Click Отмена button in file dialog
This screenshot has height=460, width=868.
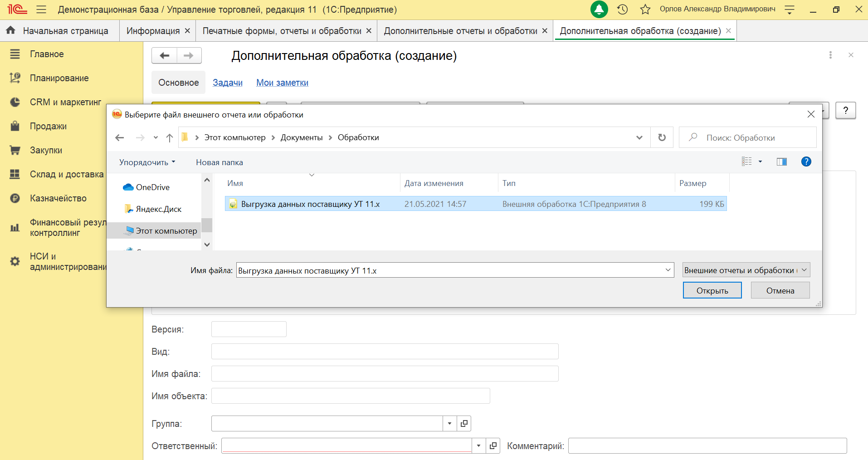coord(780,290)
